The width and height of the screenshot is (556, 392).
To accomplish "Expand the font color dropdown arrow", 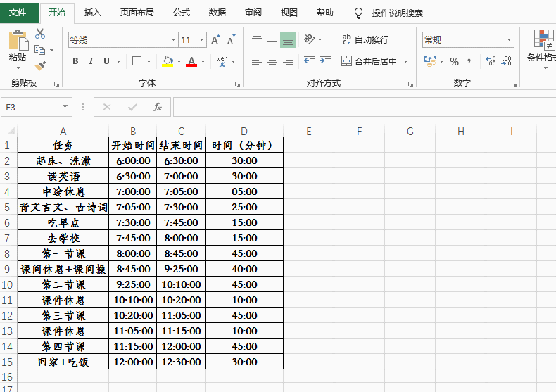I will coord(203,62).
